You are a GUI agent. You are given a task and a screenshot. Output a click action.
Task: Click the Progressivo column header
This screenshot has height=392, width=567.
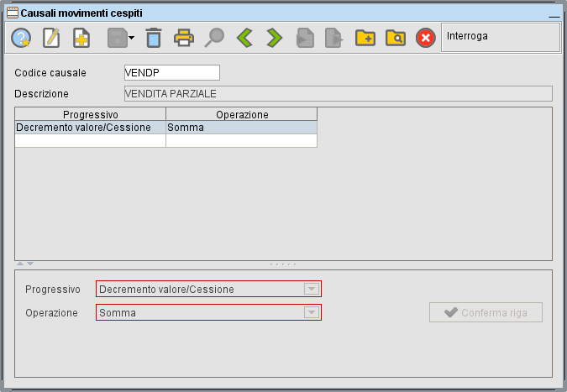pyautogui.click(x=91, y=114)
